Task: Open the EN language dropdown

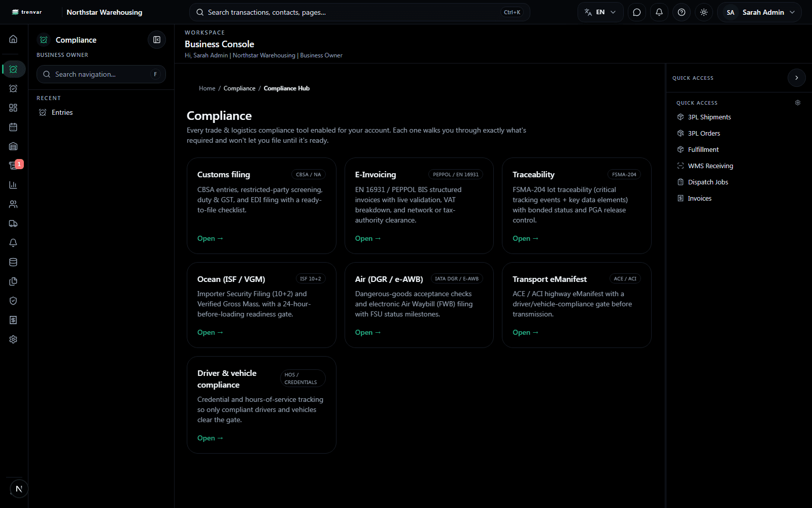Action: pos(600,12)
